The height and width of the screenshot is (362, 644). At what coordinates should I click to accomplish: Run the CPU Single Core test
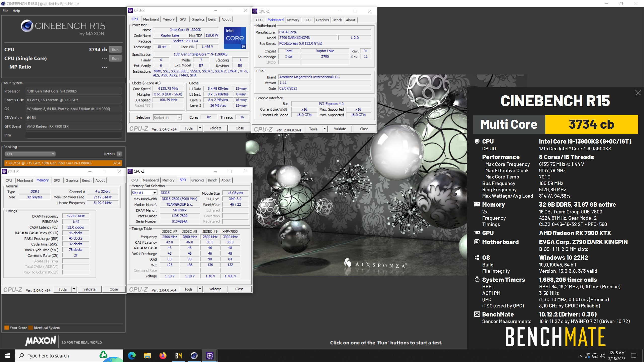[x=115, y=58]
